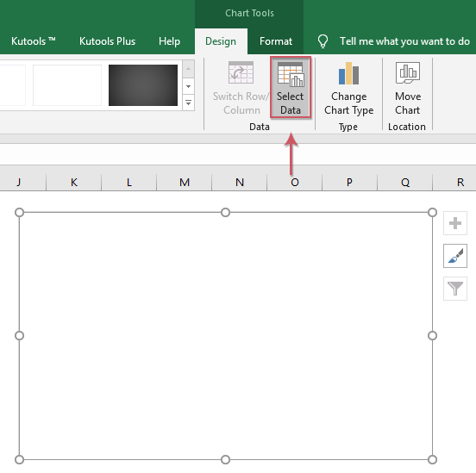476x473 pixels.
Task: Click inside the empty chart area
Action: pyautogui.click(x=226, y=336)
